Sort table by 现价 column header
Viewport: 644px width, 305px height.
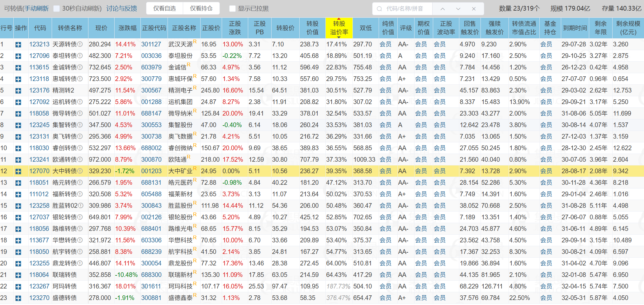tap(101, 28)
